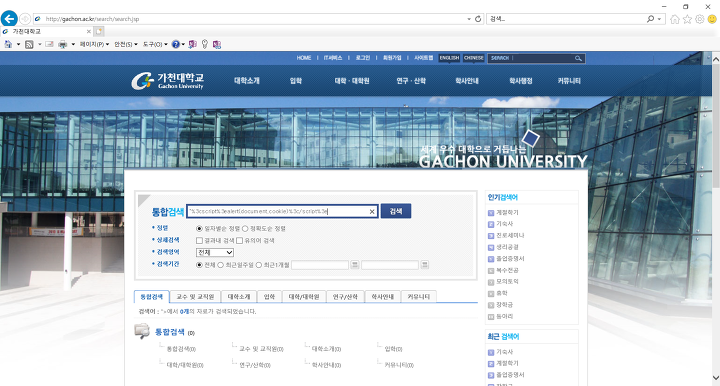720x386 pixels.
Task: Click the browser search magnifier icon
Action: 650,19
